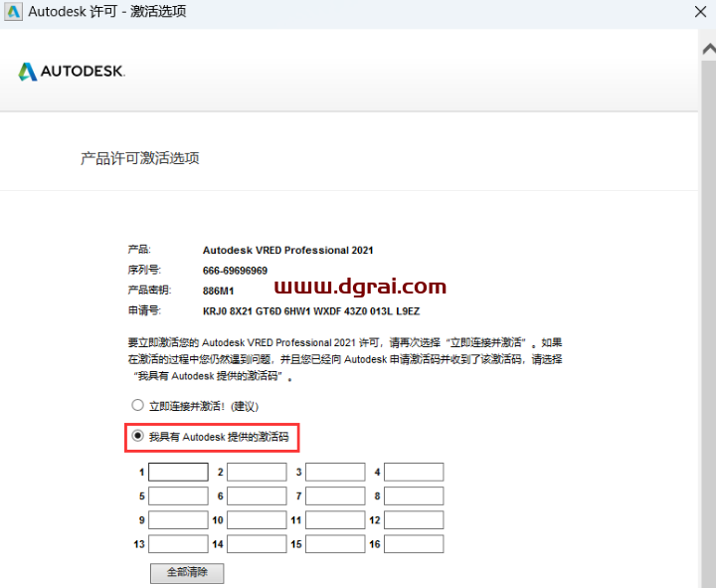Select 我具有 Autodesk 提供的激活码 radio option
The height and width of the screenshot is (588, 716).
click(x=138, y=436)
